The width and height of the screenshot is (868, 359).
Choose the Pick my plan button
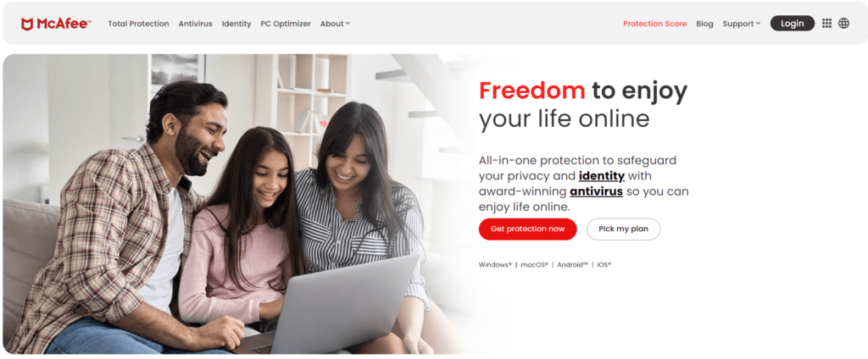623,229
